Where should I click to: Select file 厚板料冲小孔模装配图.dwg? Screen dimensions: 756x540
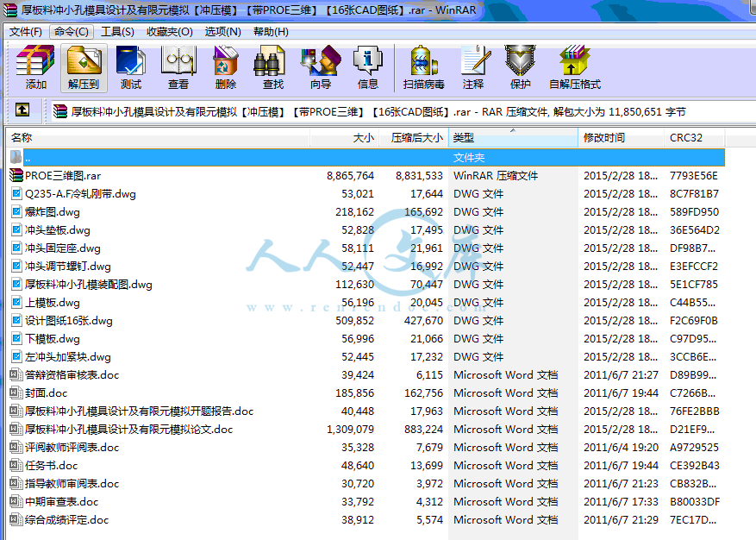pyautogui.click(x=89, y=285)
